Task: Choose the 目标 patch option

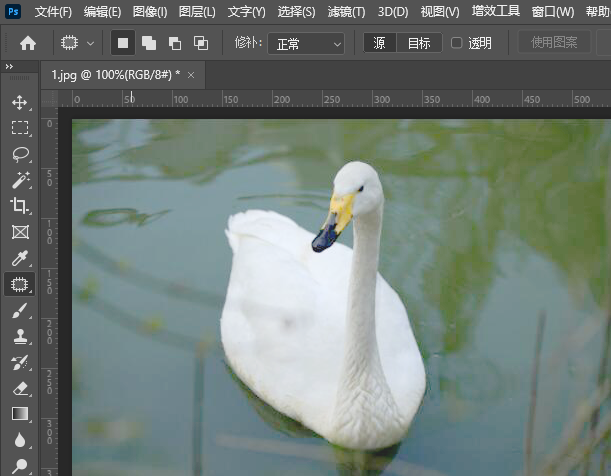Action: click(x=419, y=43)
